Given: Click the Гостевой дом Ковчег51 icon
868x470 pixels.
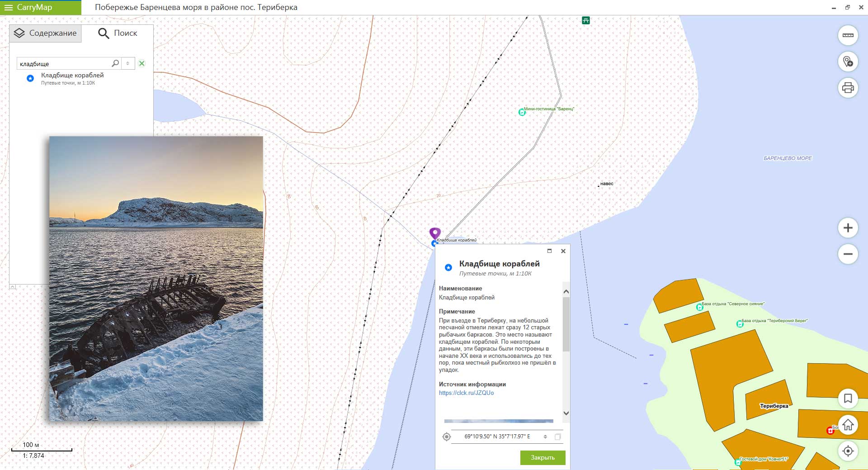Looking at the screenshot, I should [x=738, y=462].
